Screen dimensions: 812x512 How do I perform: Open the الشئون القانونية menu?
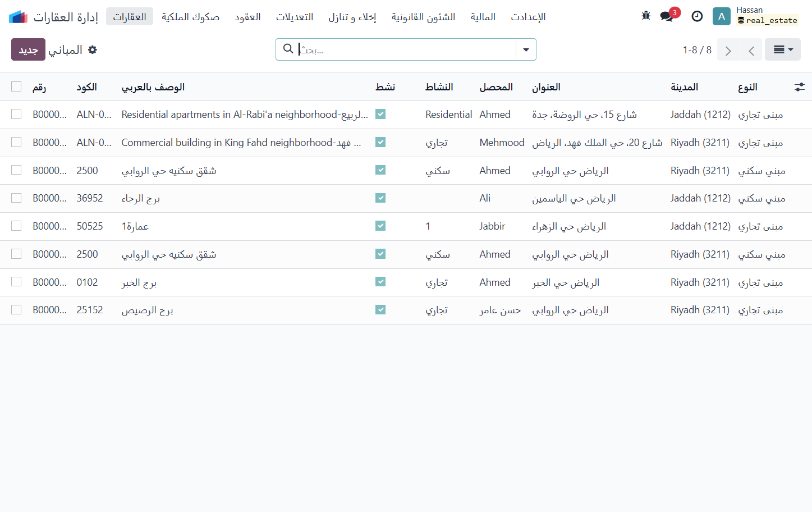[423, 17]
